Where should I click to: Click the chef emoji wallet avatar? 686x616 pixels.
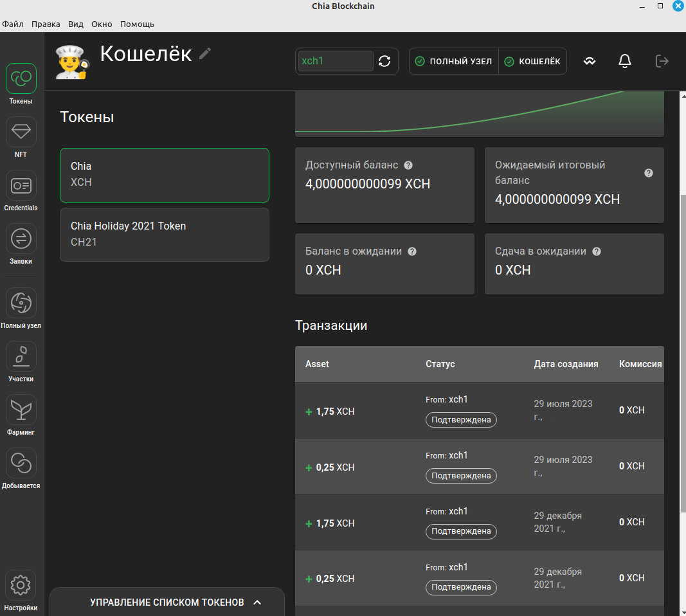(72, 62)
